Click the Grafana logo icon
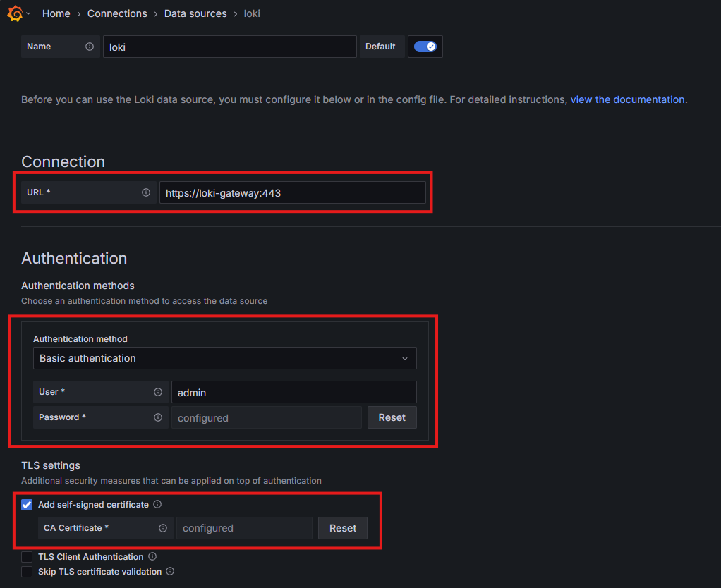Viewport: 721px width, 588px height. 14,13
